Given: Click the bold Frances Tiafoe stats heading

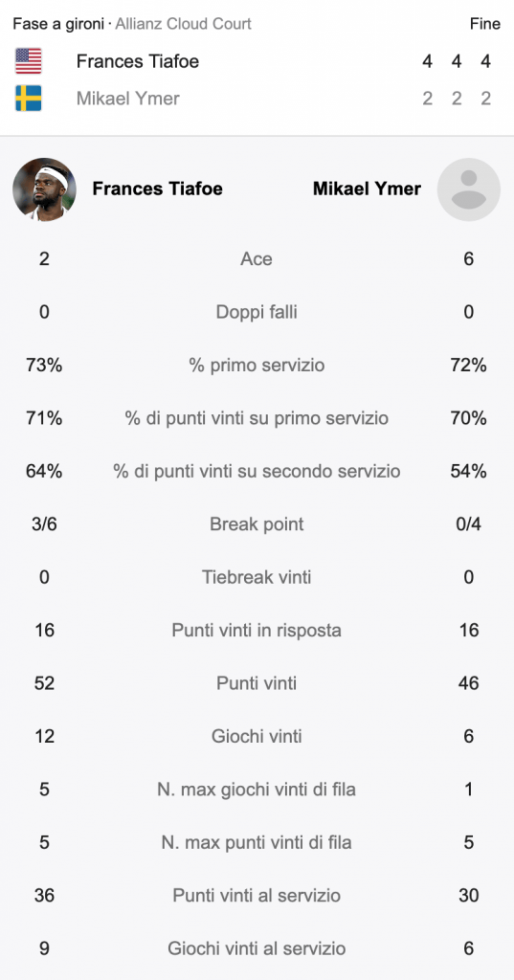Looking at the screenshot, I should click(158, 189).
